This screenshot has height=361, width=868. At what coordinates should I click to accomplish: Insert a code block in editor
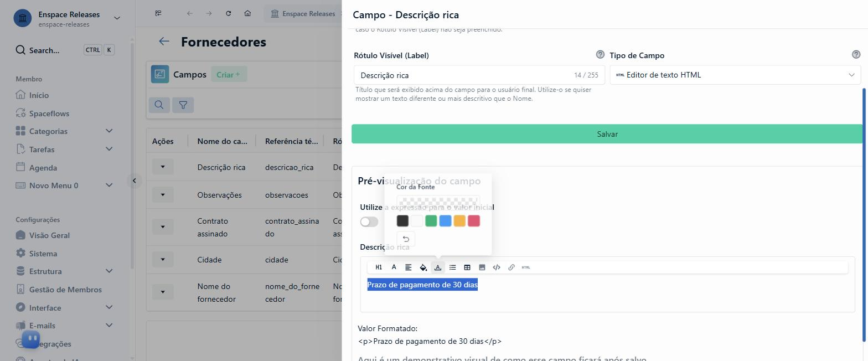497,267
